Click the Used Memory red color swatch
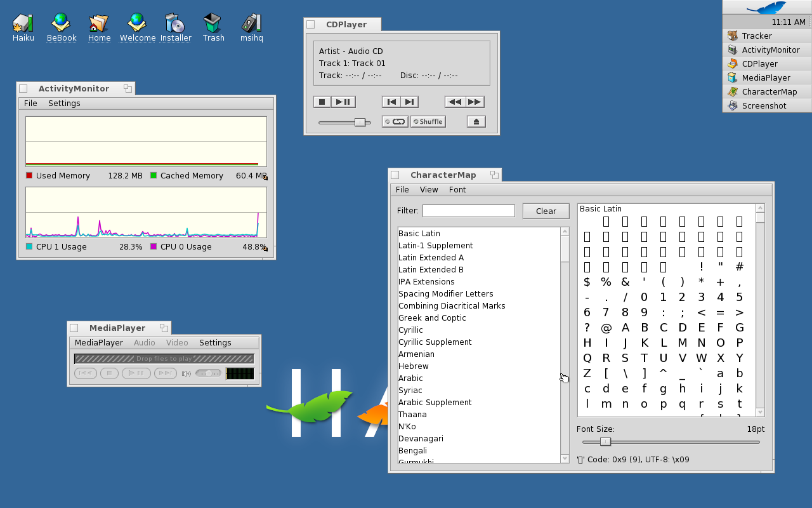The height and width of the screenshot is (508, 812). [x=29, y=175]
